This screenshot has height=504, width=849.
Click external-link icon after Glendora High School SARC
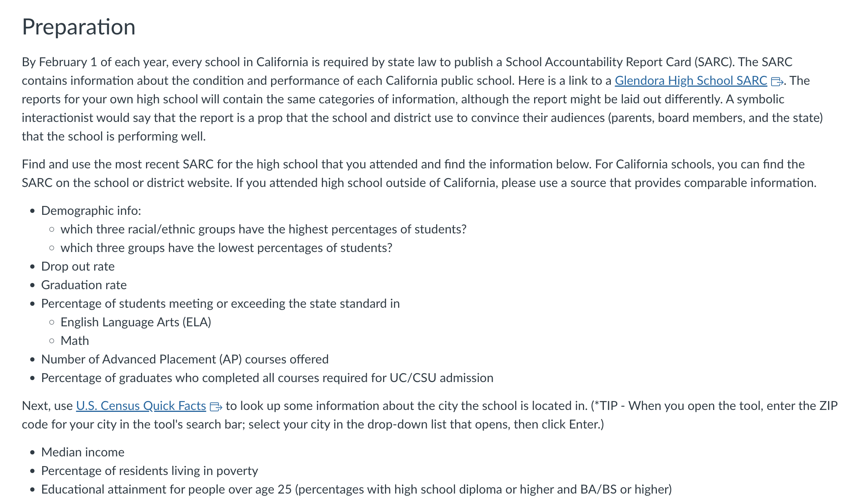pyautogui.click(x=777, y=81)
